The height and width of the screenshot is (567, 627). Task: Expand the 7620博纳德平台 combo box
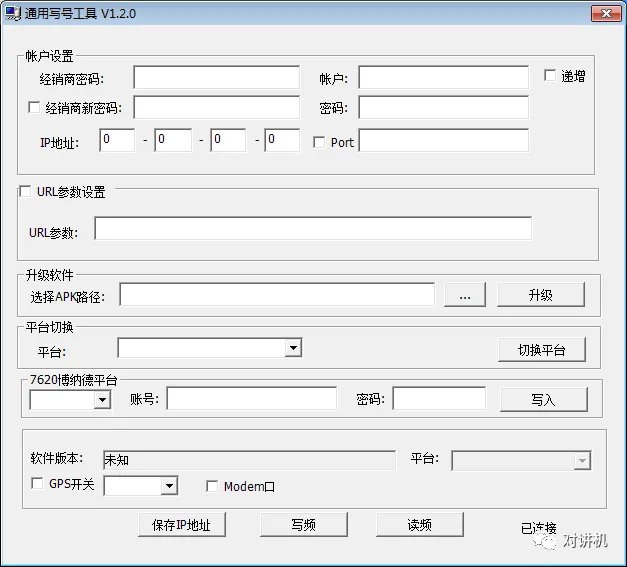(102, 399)
